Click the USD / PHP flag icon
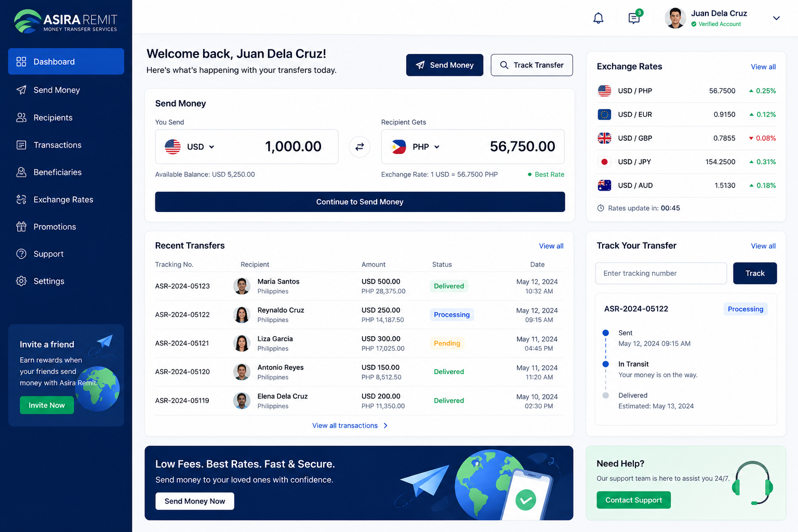 (x=604, y=91)
